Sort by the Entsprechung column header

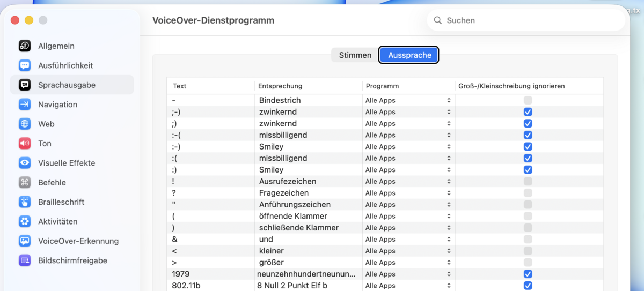(x=309, y=86)
